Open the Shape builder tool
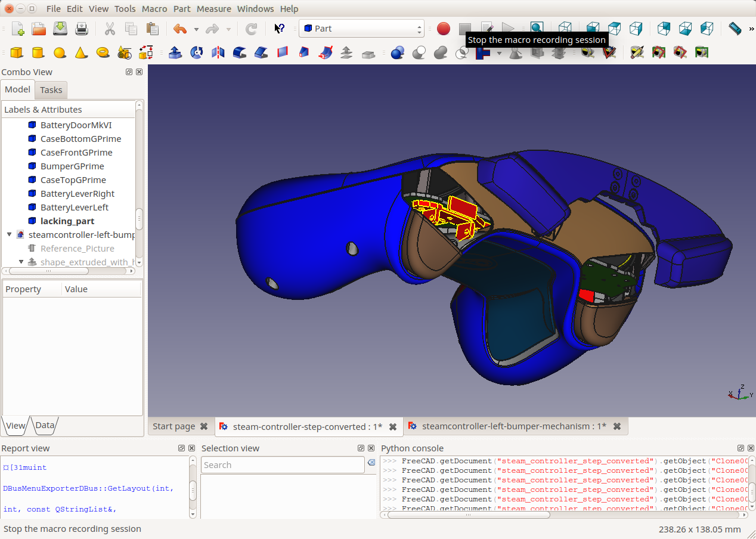The height and width of the screenshot is (539, 756). 145,52
